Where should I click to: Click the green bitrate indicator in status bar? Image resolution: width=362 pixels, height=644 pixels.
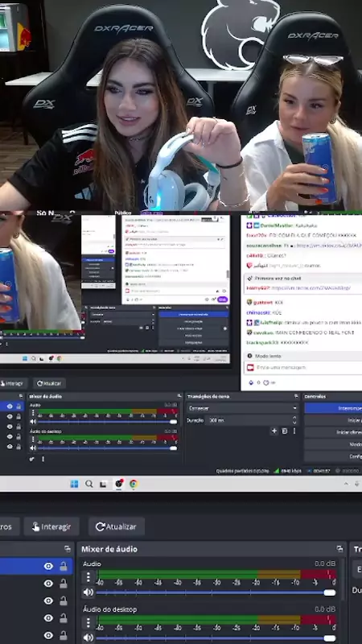(276, 471)
